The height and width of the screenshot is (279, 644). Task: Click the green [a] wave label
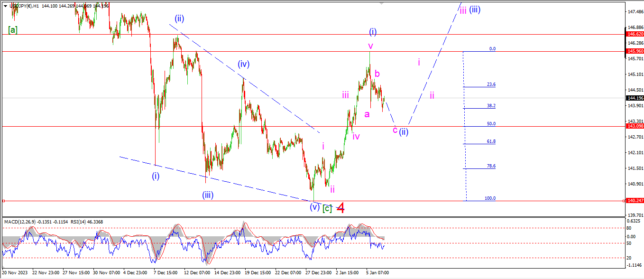pyautogui.click(x=13, y=30)
